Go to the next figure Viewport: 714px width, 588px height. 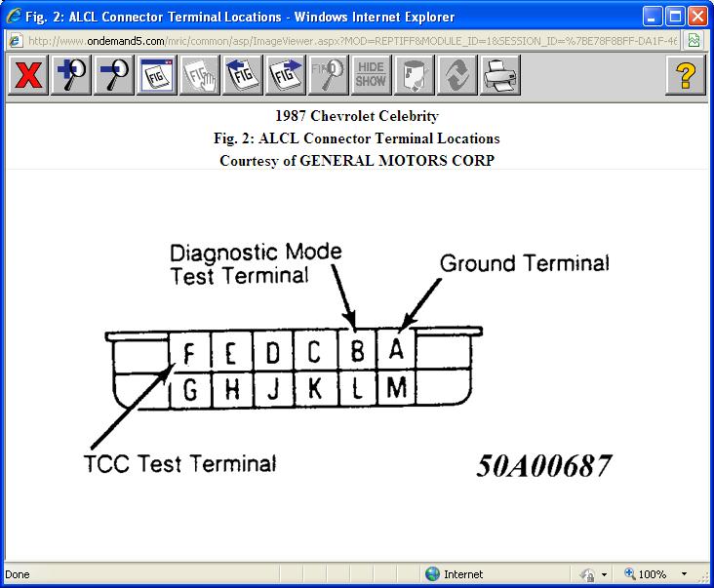[x=285, y=75]
